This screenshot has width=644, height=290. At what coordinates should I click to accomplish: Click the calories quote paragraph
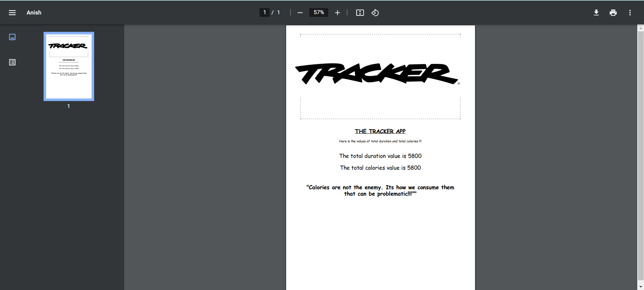pos(380,191)
